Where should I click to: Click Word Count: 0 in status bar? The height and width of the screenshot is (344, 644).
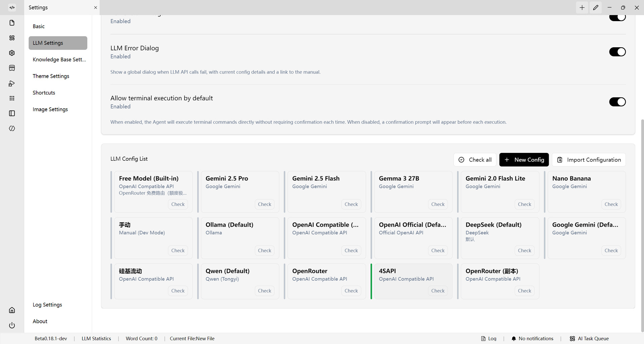(x=142, y=339)
